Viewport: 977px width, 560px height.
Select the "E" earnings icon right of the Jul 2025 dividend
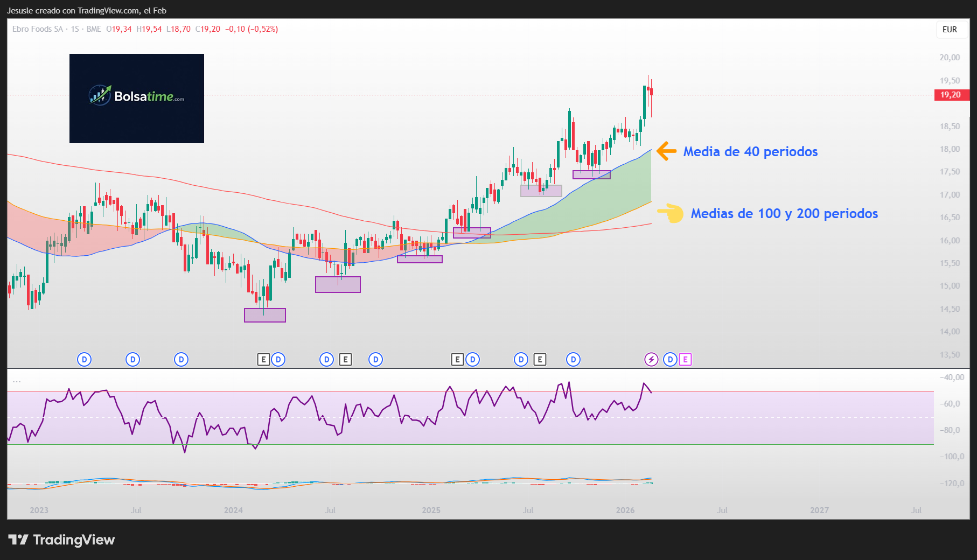tap(540, 359)
